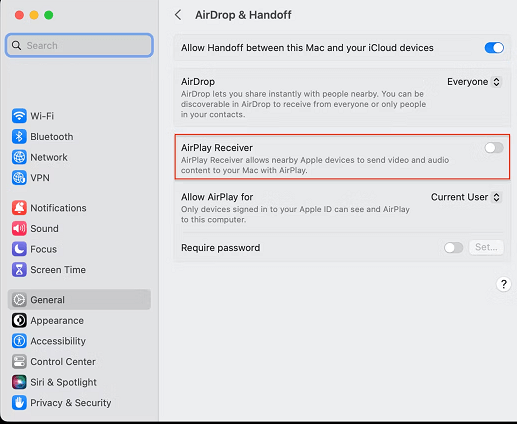Click the Focus moon icon
The width and height of the screenshot is (517, 424).
[x=19, y=249]
